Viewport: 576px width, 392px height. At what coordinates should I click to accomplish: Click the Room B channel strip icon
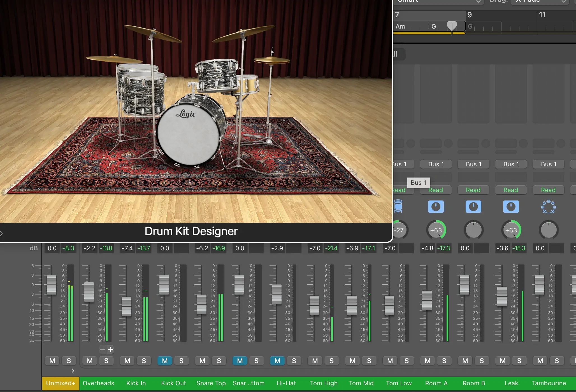473,207
